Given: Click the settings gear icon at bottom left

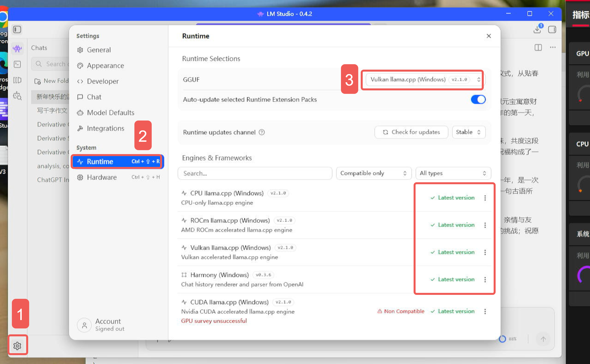Looking at the screenshot, I should pos(17,346).
